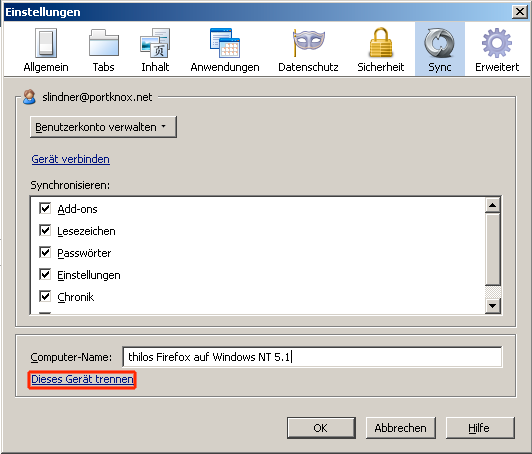Disable Passwörter synchronization checkbox
532x454 pixels.
pyautogui.click(x=45, y=252)
